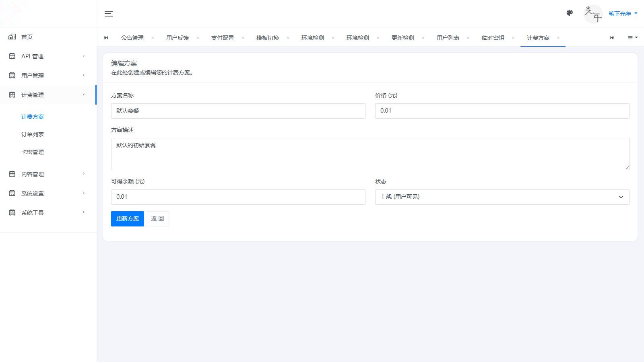Open the 状态 dropdown selector
The width and height of the screenshot is (644, 362).
point(502,197)
